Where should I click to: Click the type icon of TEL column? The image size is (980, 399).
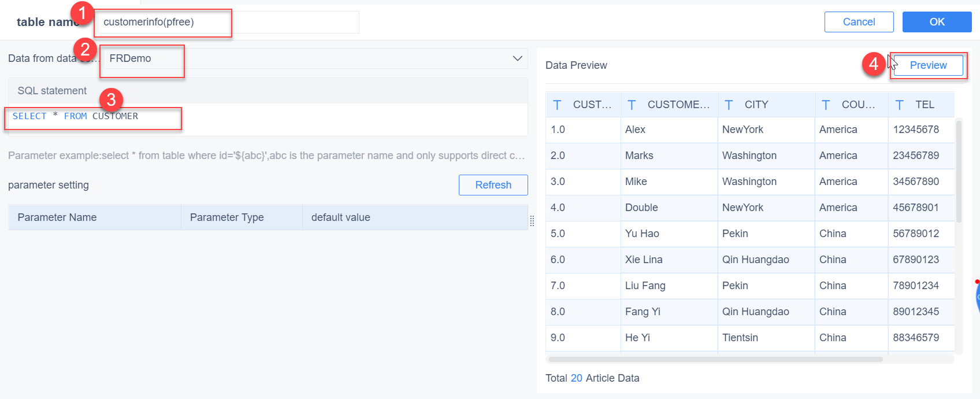click(900, 105)
